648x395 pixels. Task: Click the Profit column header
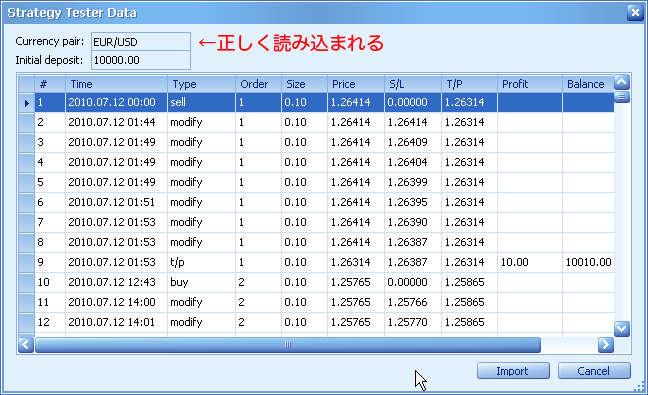530,84
